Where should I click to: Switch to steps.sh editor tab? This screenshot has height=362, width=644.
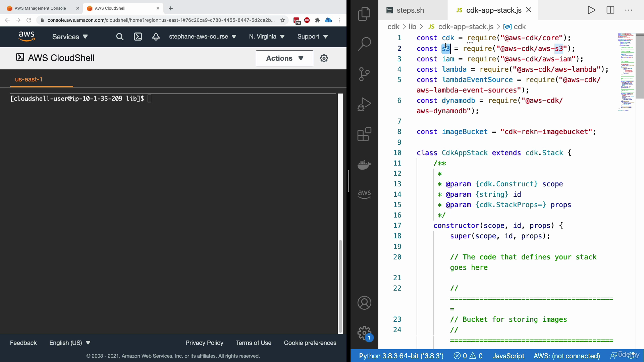410,10
